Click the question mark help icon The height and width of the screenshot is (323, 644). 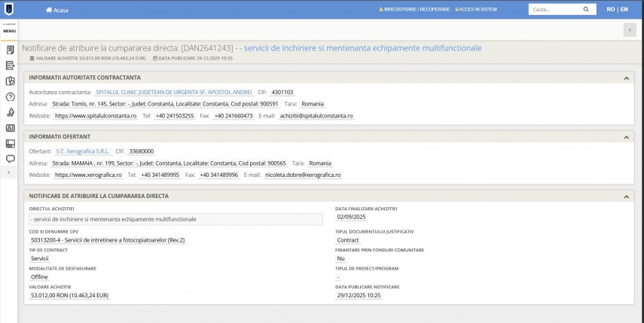10,96
